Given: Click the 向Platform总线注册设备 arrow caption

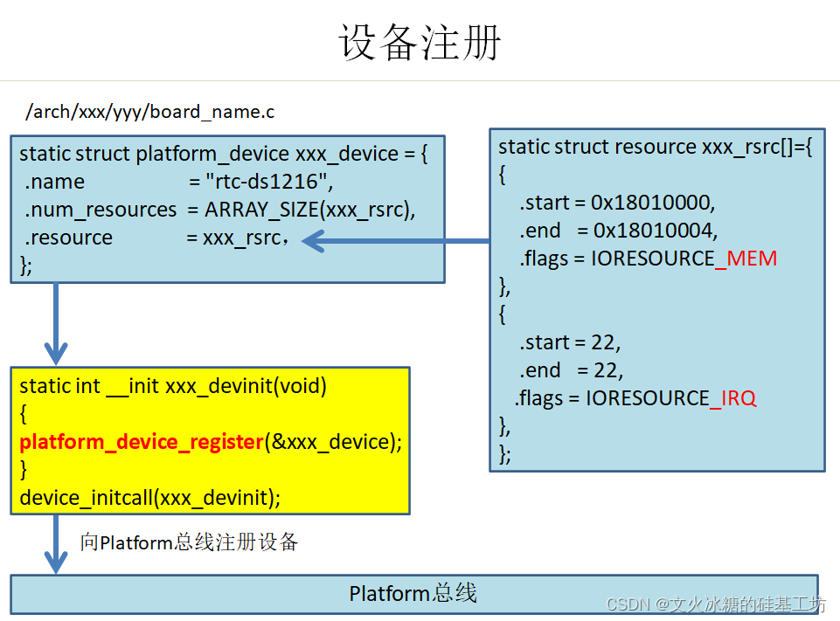Looking at the screenshot, I should pos(190,542).
